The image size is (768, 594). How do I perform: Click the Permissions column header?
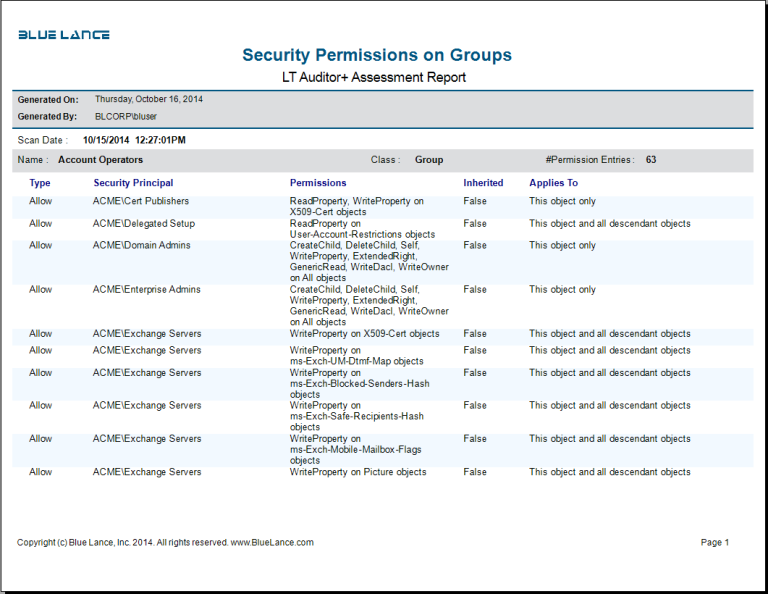tap(318, 183)
